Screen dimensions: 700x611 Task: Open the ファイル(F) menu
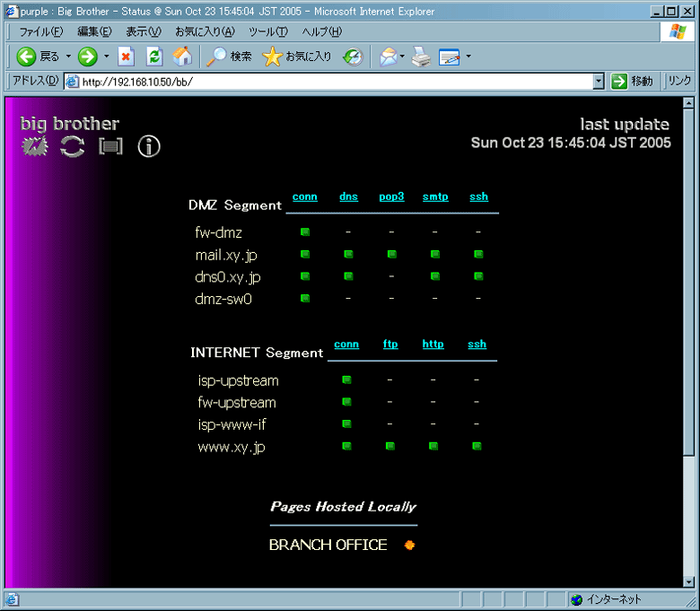[40, 31]
